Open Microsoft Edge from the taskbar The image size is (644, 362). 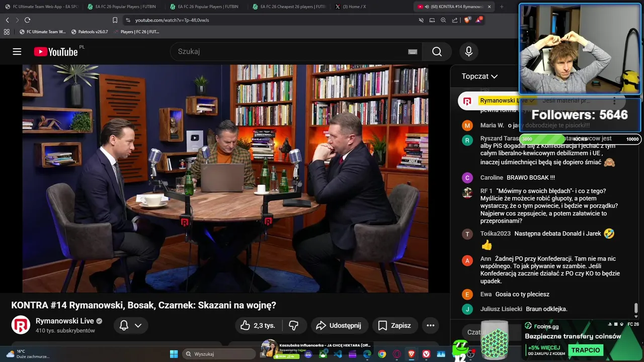(367, 354)
